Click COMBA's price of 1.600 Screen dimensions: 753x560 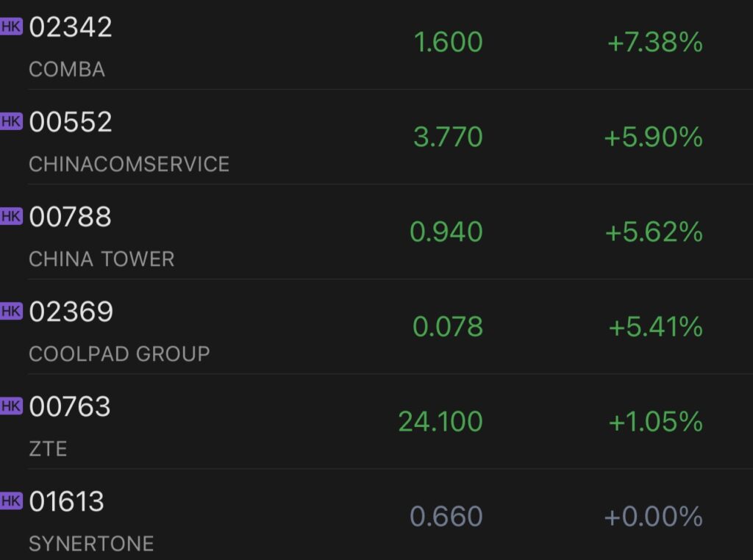click(449, 42)
